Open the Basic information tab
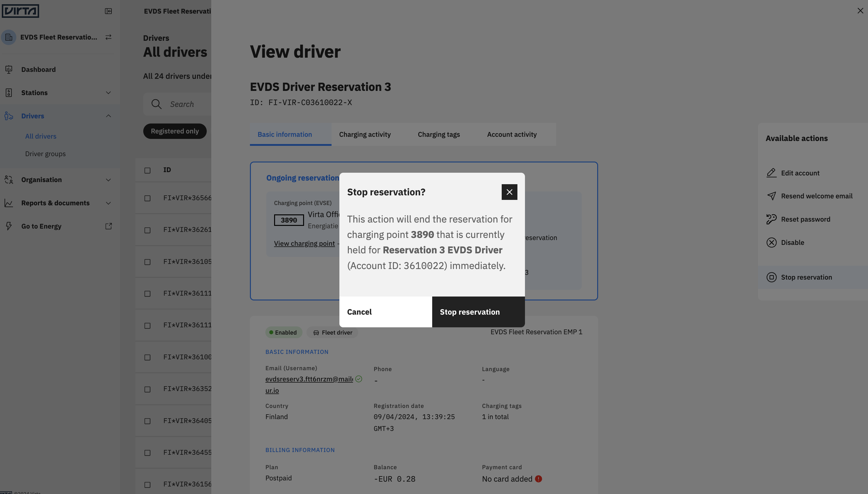This screenshot has height=494, width=868. pyautogui.click(x=291, y=134)
